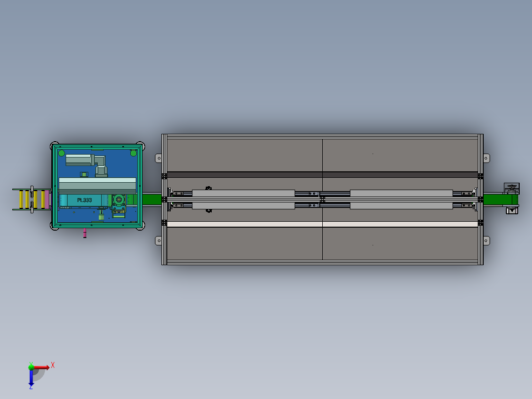532x399 pixels.
Task: Click the PL333 label on the machine
Action: pos(84,200)
